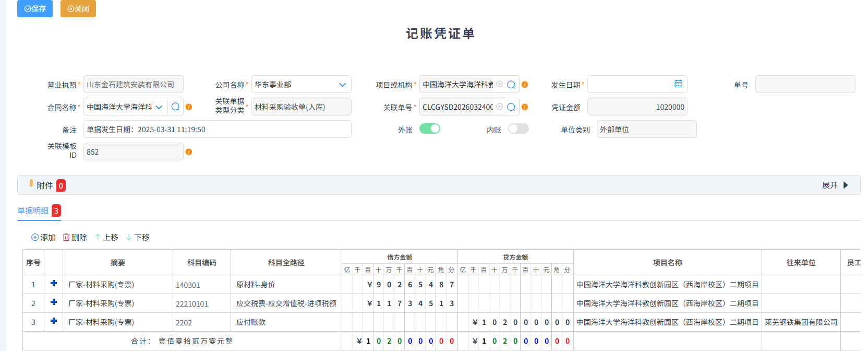The width and height of the screenshot is (868, 351).
Task: Click the 单位类别 field showing 外部单位
Action: pyautogui.click(x=647, y=130)
